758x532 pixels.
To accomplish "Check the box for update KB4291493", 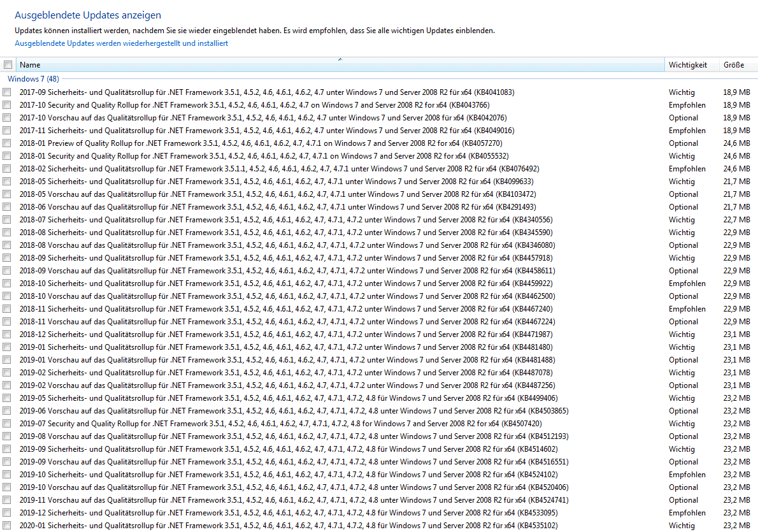I will pyautogui.click(x=7, y=207).
